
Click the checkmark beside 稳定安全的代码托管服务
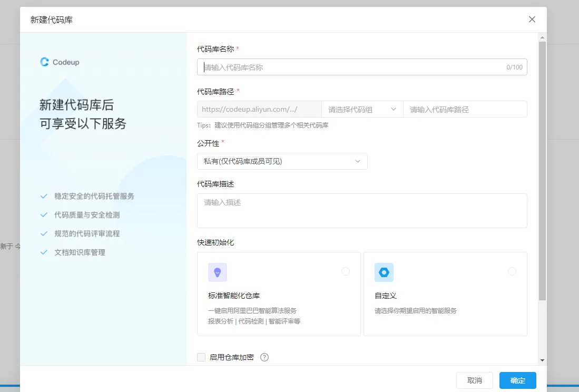44,196
